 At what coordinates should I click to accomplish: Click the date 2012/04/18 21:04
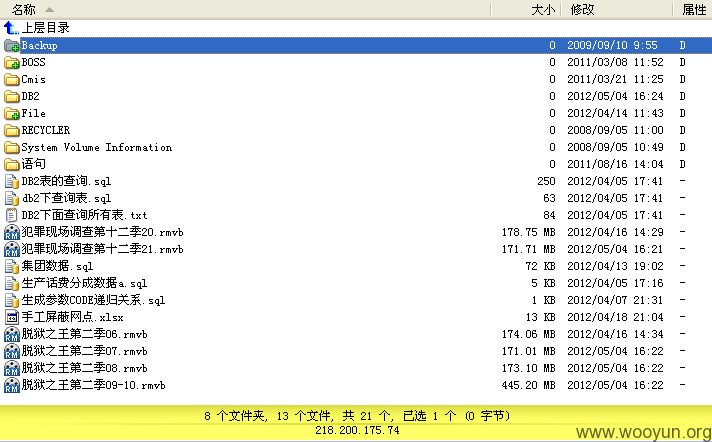point(615,317)
